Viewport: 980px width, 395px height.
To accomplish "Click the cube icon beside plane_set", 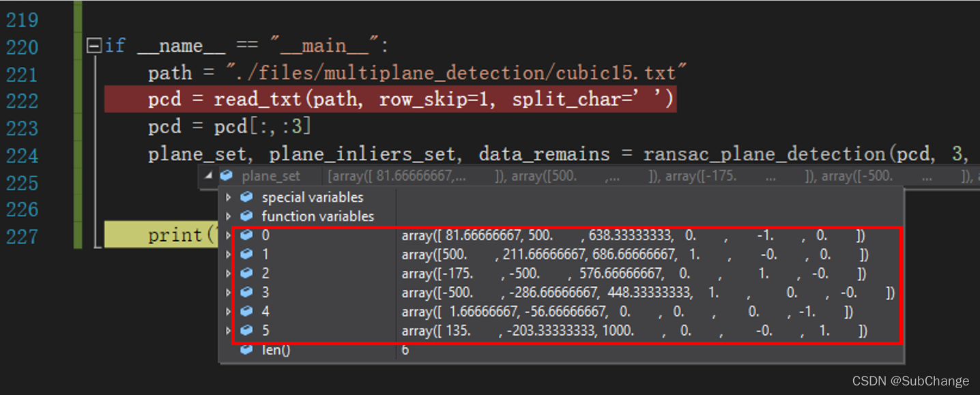I will pos(227,176).
